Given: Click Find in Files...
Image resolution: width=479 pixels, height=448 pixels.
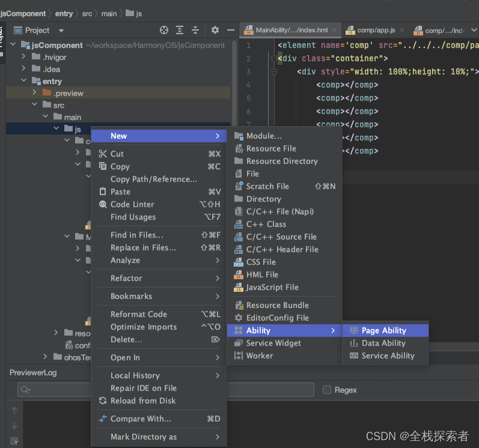Looking at the screenshot, I should [x=159, y=235].
